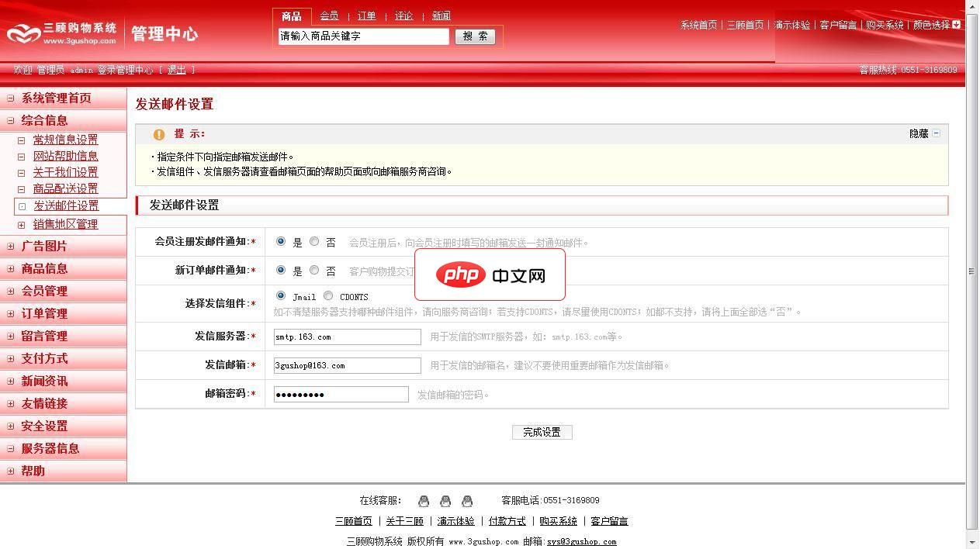The image size is (980, 549).
Task: Click the third online customer service QQ icon
Action: click(467, 501)
